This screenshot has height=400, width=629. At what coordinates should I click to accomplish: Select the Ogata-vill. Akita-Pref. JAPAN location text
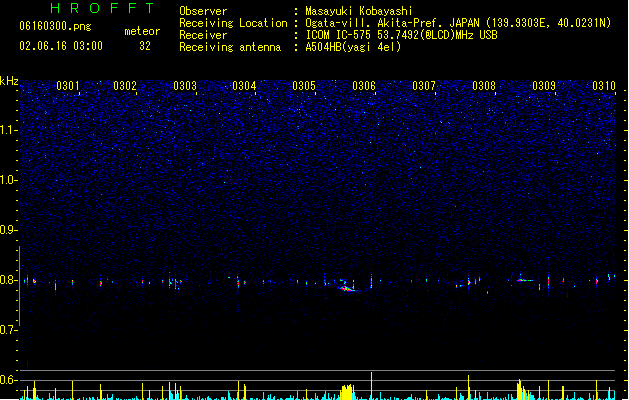pyautogui.click(x=458, y=23)
